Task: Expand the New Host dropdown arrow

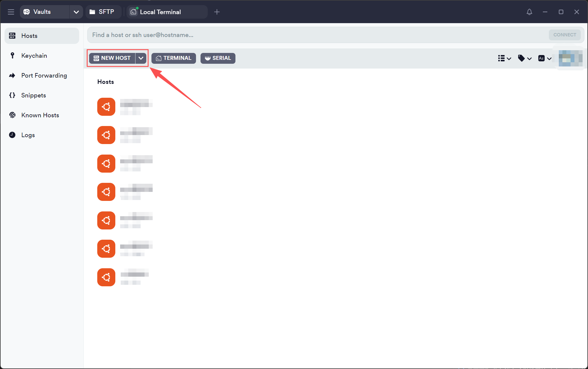Action: pyautogui.click(x=141, y=58)
